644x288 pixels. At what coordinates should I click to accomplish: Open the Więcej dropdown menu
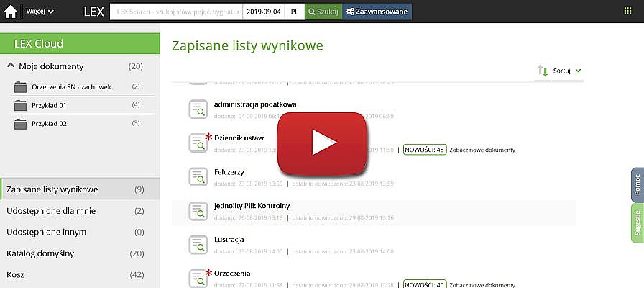[x=40, y=12]
